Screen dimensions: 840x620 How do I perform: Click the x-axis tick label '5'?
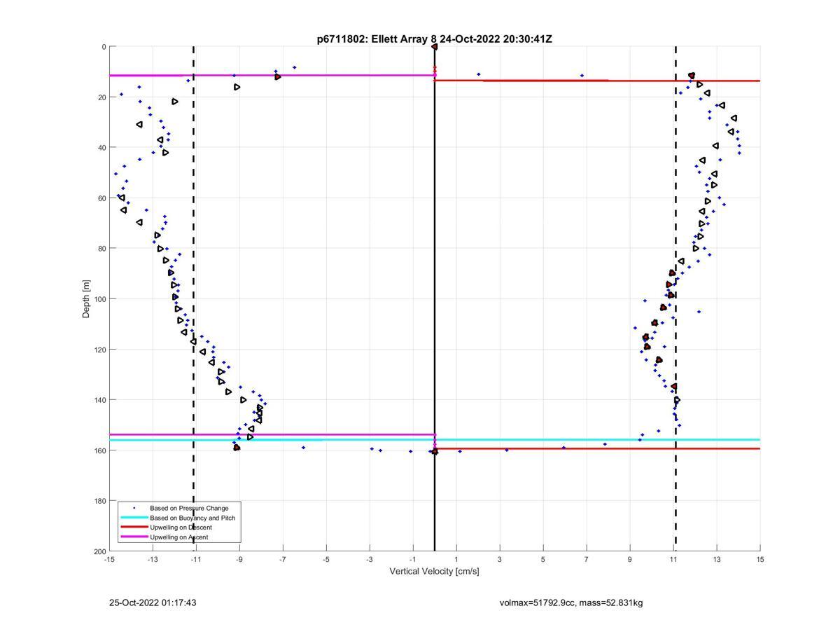(x=543, y=559)
